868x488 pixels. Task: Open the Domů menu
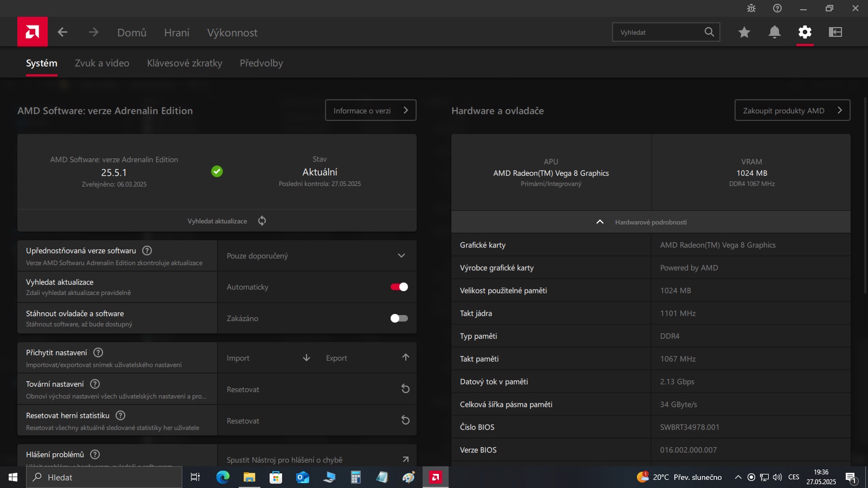[x=132, y=33]
